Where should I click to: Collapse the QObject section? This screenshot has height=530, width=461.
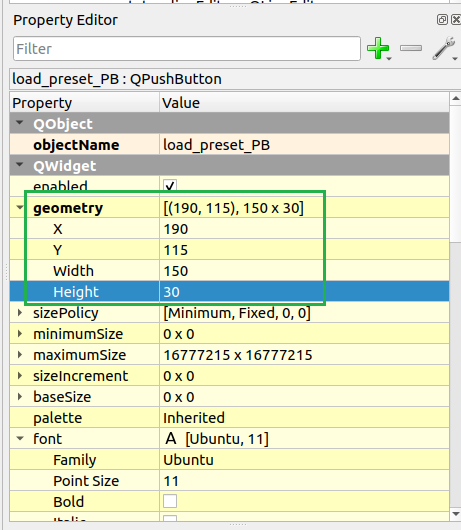pos(20,123)
